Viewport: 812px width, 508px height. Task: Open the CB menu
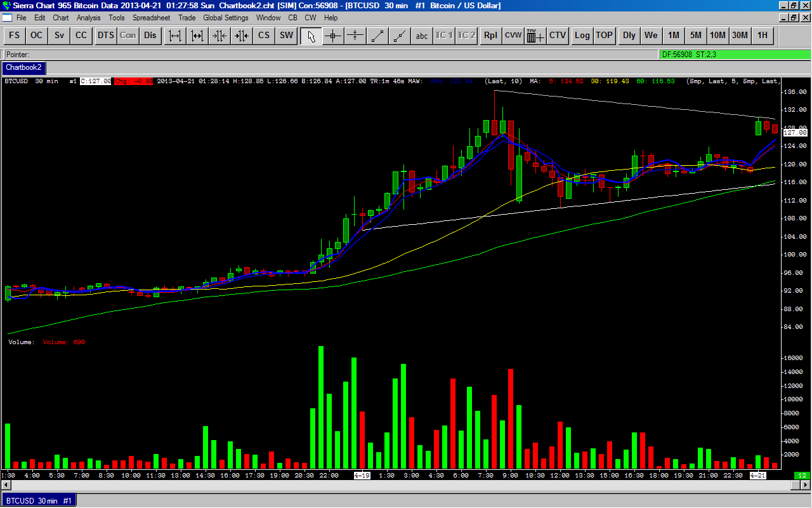pyautogui.click(x=292, y=18)
